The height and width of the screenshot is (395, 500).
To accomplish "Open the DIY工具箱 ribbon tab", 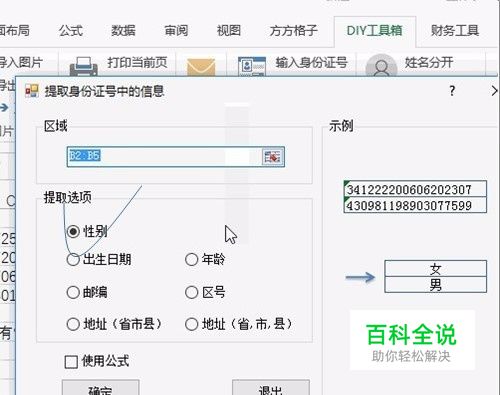I will 375,31.
